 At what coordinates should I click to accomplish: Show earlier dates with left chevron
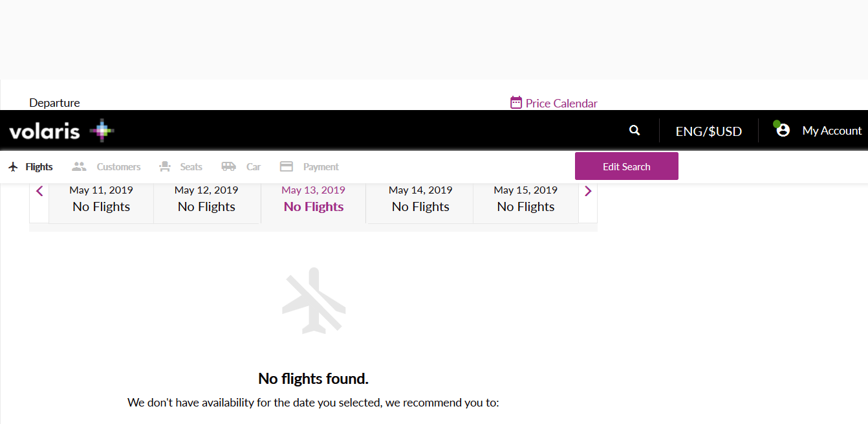pos(39,191)
